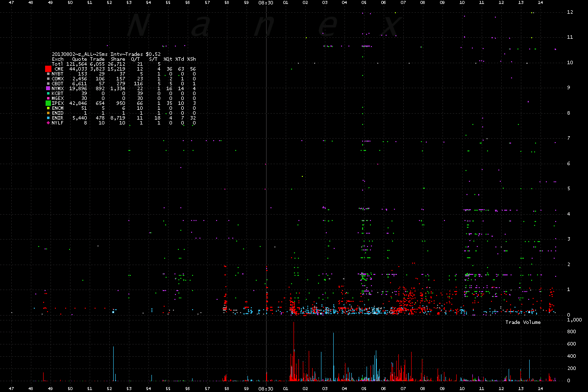Select the 'NYLF' exchange name

click(58, 123)
